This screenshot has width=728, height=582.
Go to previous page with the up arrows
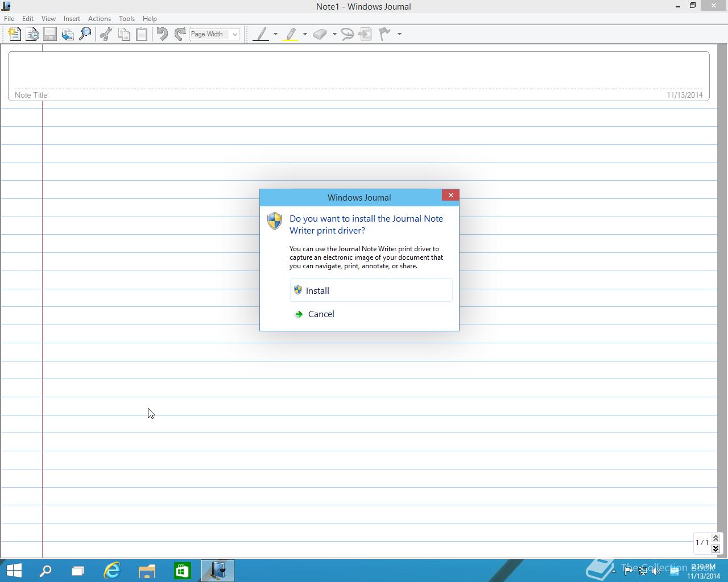[x=715, y=538]
